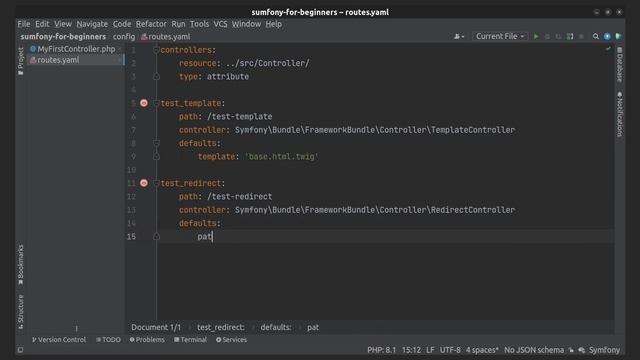Open the VCS menu

[x=220, y=24]
